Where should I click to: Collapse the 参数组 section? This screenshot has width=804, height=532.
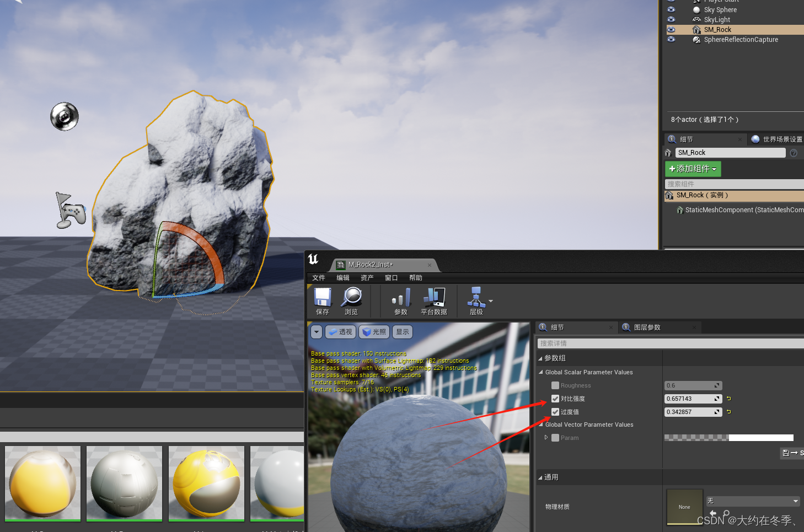[540, 358]
